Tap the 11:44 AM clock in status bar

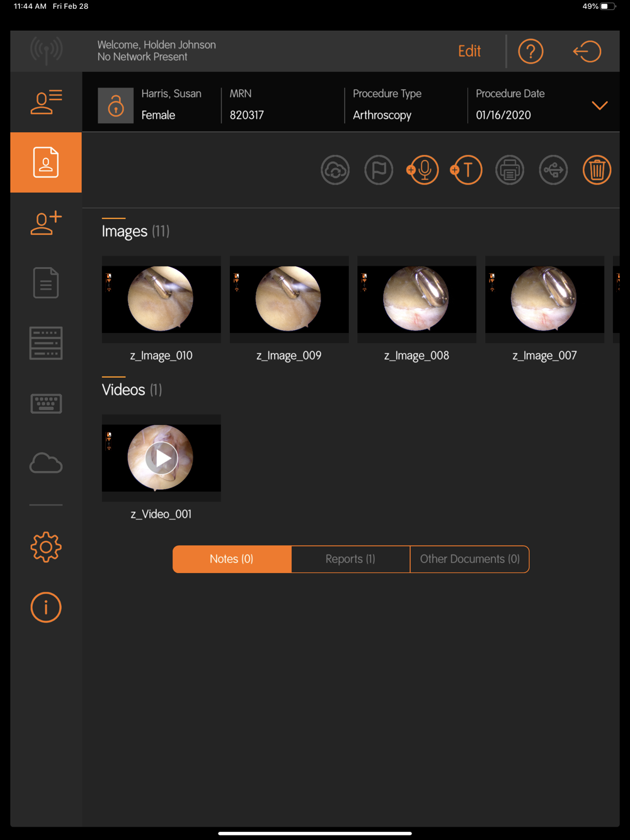pos(30,6)
